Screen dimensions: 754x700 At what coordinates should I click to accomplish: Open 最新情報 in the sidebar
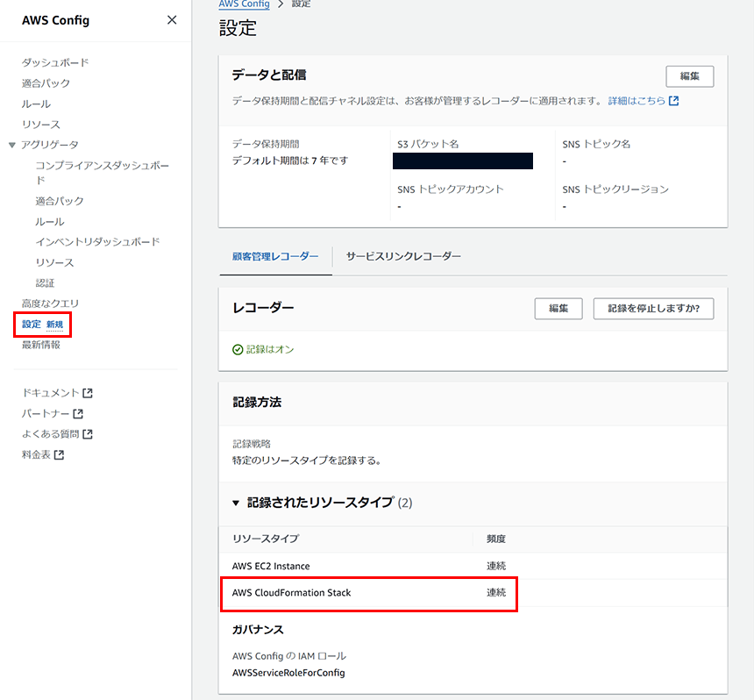click(41, 345)
